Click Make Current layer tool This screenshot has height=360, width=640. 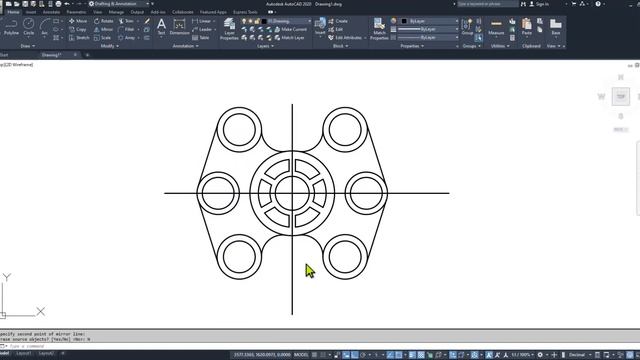290,29
